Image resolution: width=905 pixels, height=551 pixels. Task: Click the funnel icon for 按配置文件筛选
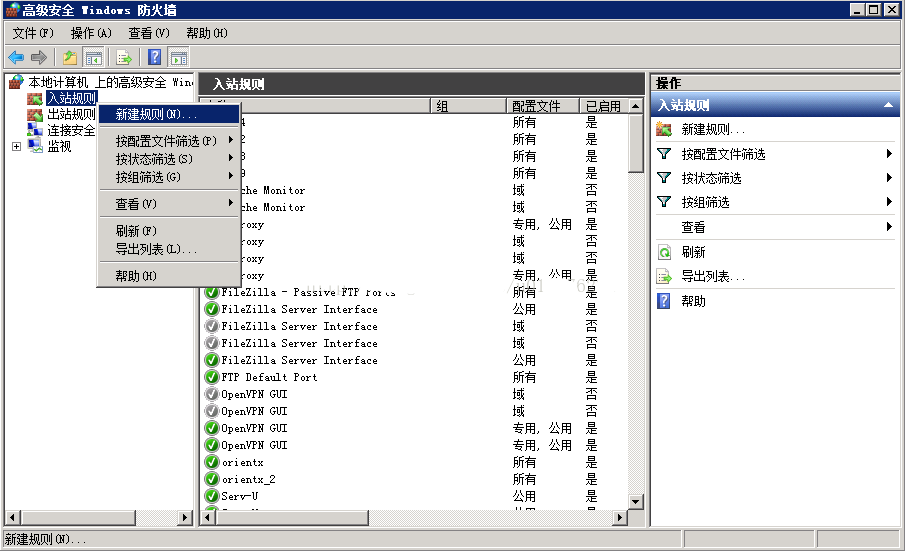664,153
